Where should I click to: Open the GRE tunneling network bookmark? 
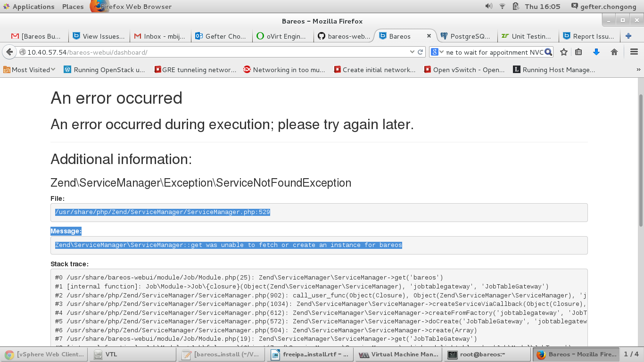195,70
